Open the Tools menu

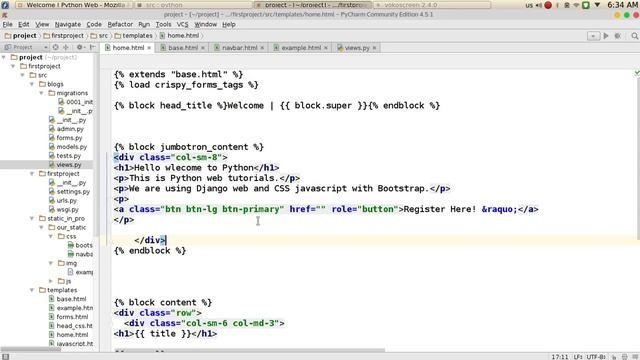(163, 24)
